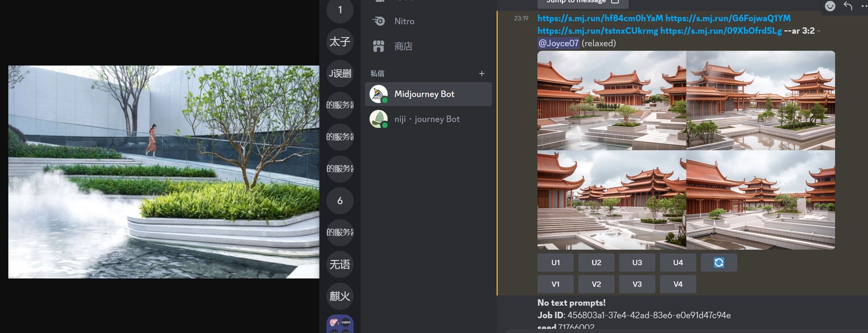
Task: Click the No text prompts! message text
Action: click(571, 303)
